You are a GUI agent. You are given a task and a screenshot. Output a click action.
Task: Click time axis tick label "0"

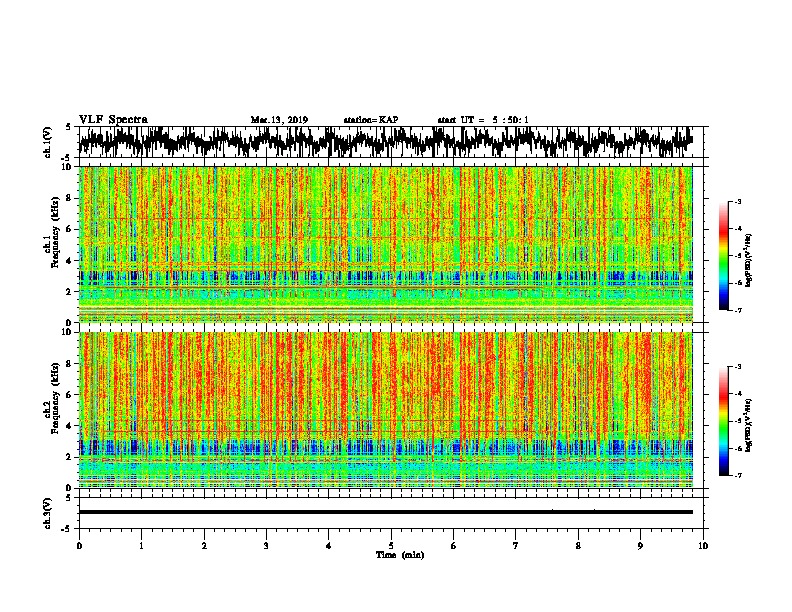coord(79,546)
